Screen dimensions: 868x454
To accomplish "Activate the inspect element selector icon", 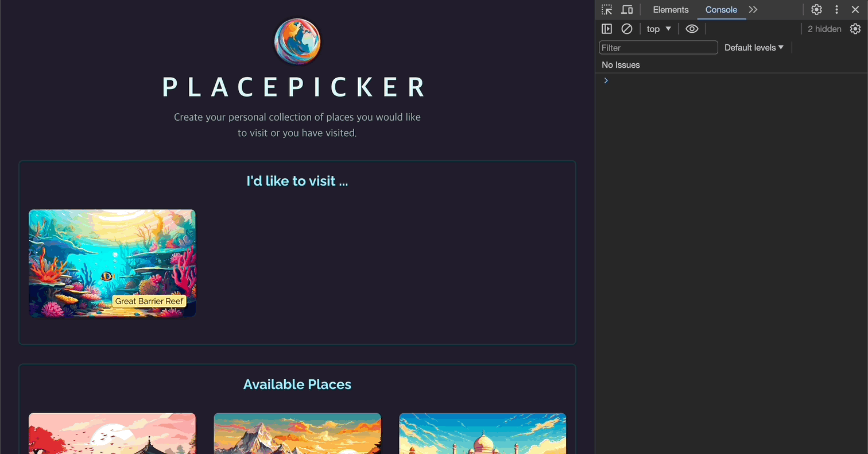I will click(607, 10).
